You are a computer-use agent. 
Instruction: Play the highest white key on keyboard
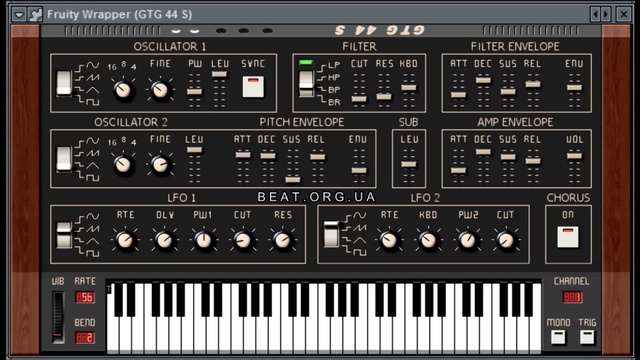536,335
